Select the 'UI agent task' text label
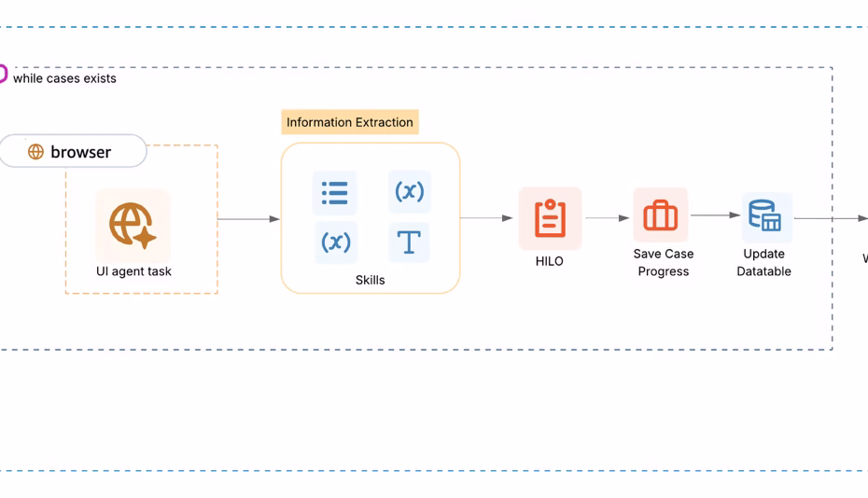 click(133, 271)
